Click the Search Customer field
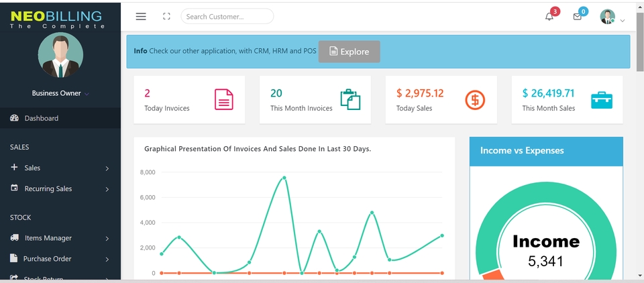644x283 pixels. 227,16
